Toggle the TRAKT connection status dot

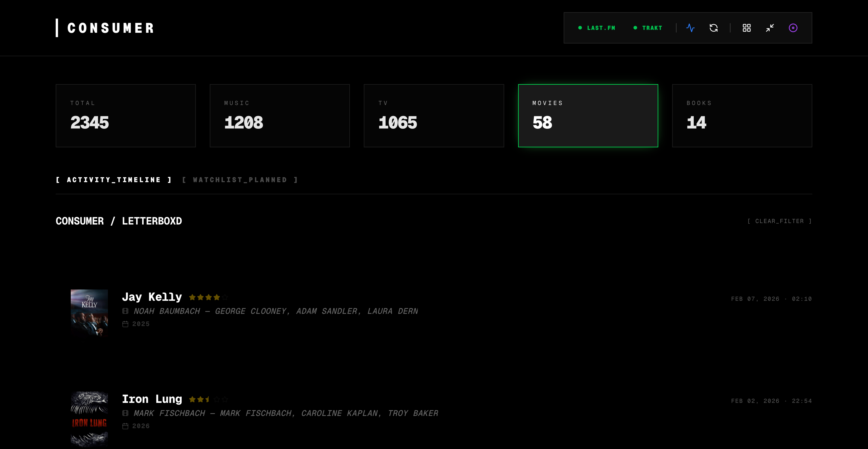635,28
